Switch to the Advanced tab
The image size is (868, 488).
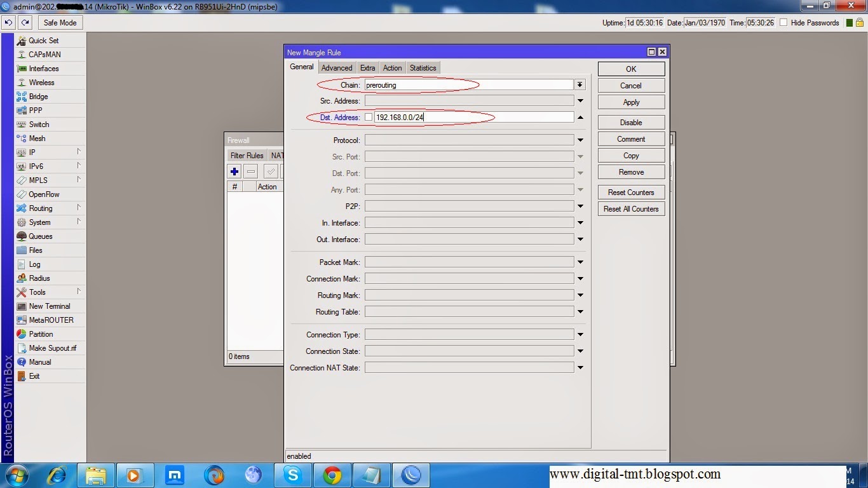tap(337, 68)
